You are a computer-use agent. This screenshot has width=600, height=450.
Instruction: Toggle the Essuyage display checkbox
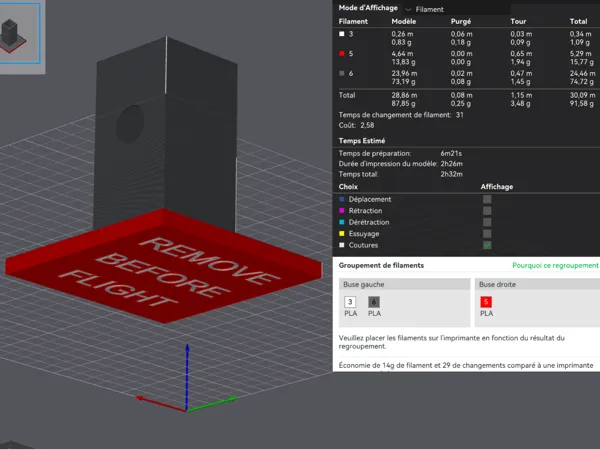487,233
